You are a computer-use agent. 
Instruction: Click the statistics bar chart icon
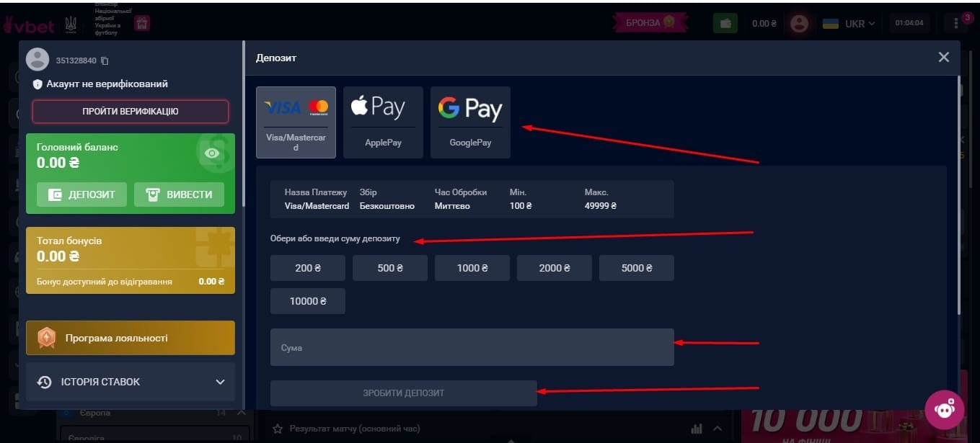696,429
